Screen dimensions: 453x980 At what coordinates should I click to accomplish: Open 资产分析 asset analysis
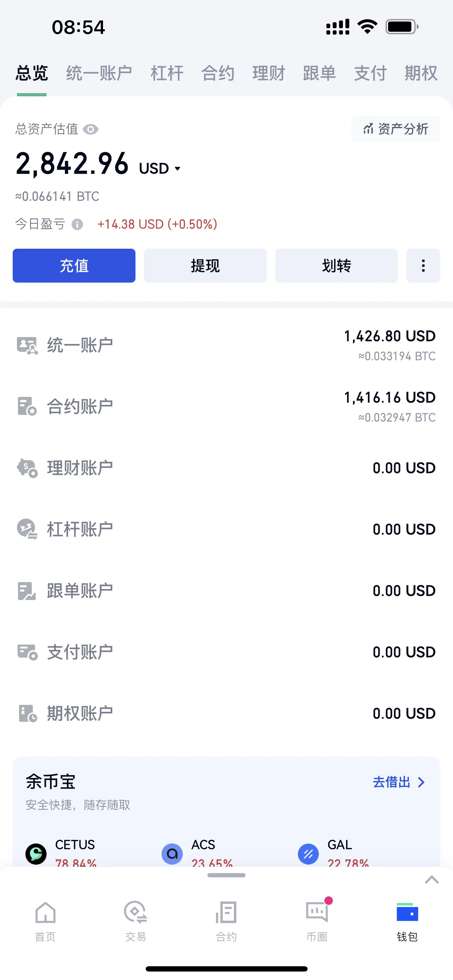click(x=395, y=129)
